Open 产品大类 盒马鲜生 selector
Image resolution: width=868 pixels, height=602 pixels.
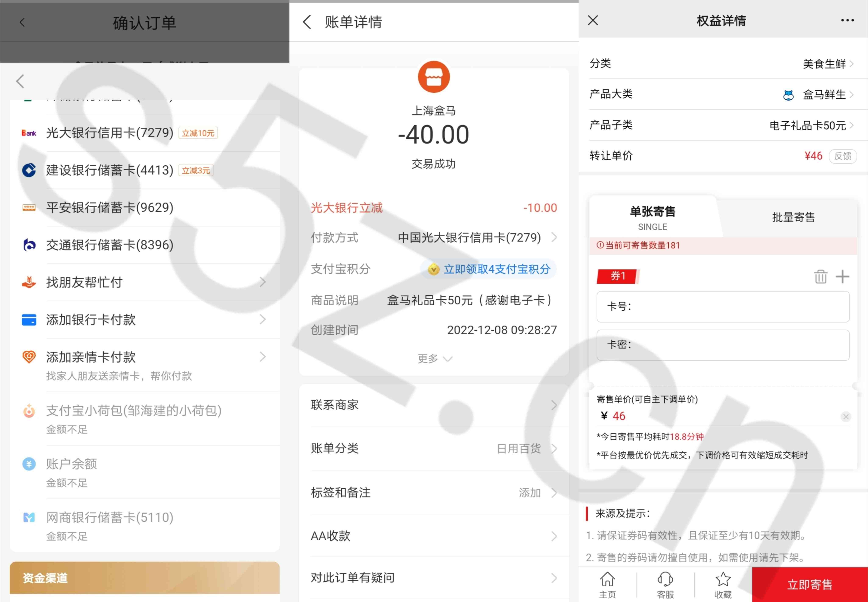click(x=723, y=94)
